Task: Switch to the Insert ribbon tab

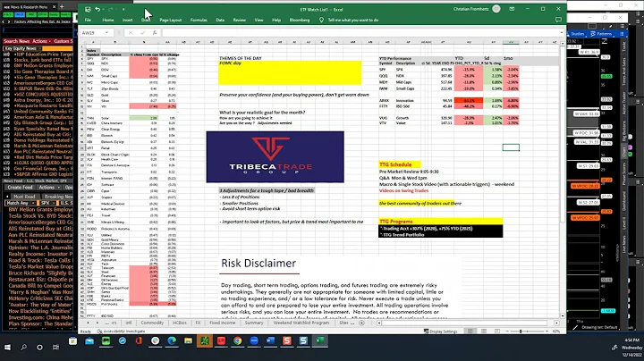Action: click(127, 20)
